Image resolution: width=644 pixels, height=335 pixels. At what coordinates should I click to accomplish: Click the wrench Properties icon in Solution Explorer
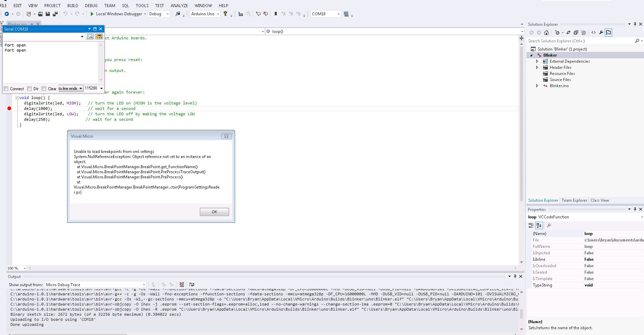click(x=601, y=33)
